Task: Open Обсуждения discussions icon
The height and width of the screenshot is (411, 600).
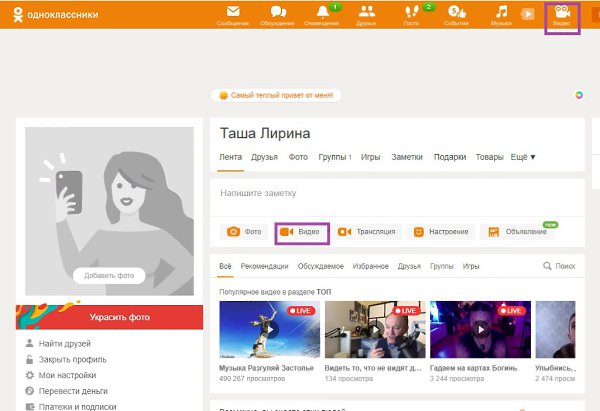Action: pyautogui.click(x=277, y=14)
